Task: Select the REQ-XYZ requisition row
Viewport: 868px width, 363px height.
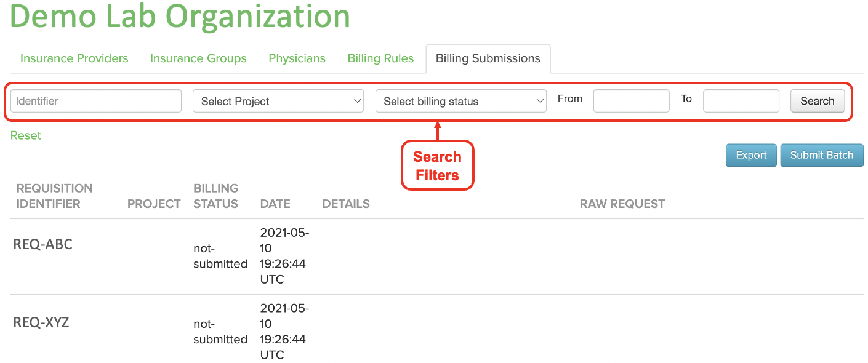Action: pyautogui.click(x=437, y=332)
